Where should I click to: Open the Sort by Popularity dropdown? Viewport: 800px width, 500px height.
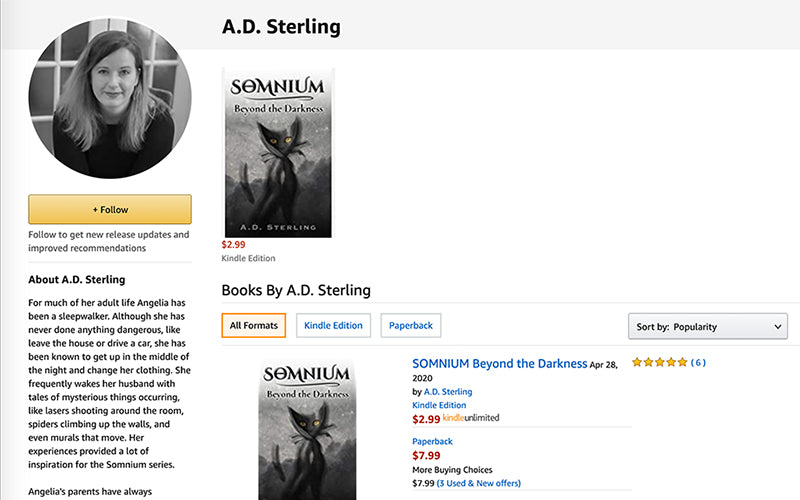click(707, 326)
